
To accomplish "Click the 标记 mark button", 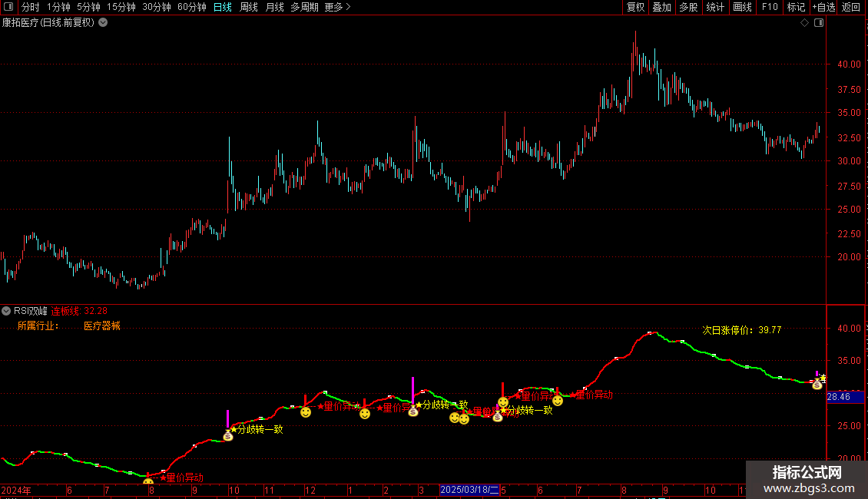I will point(796,7).
